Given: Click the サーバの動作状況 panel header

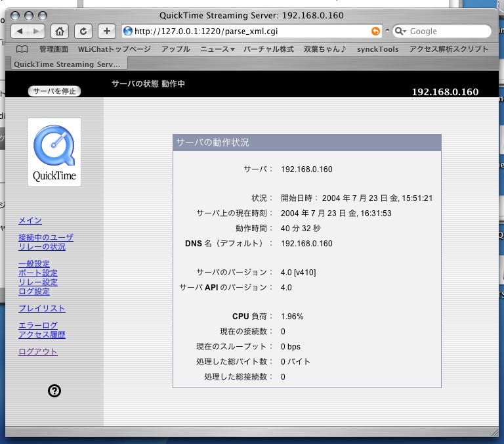Looking at the screenshot, I should [x=307, y=143].
